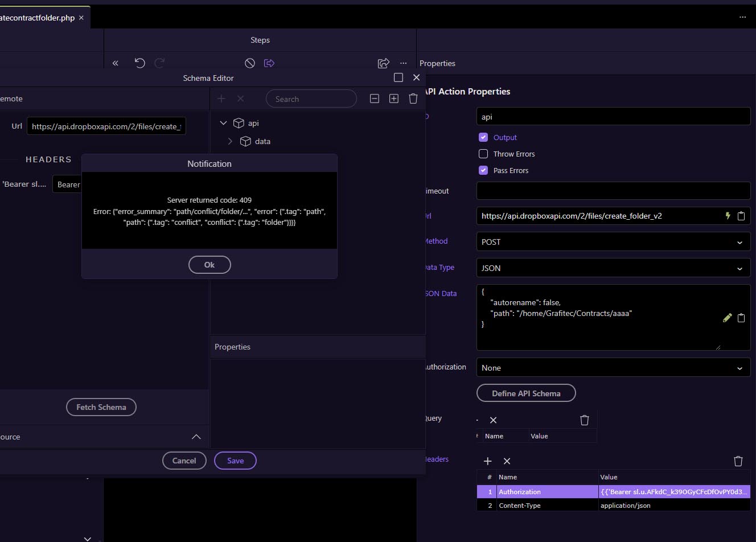This screenshot has height=542, width=756.
Task: Remove selected header with X icon
Action: [x=507, y=461]
